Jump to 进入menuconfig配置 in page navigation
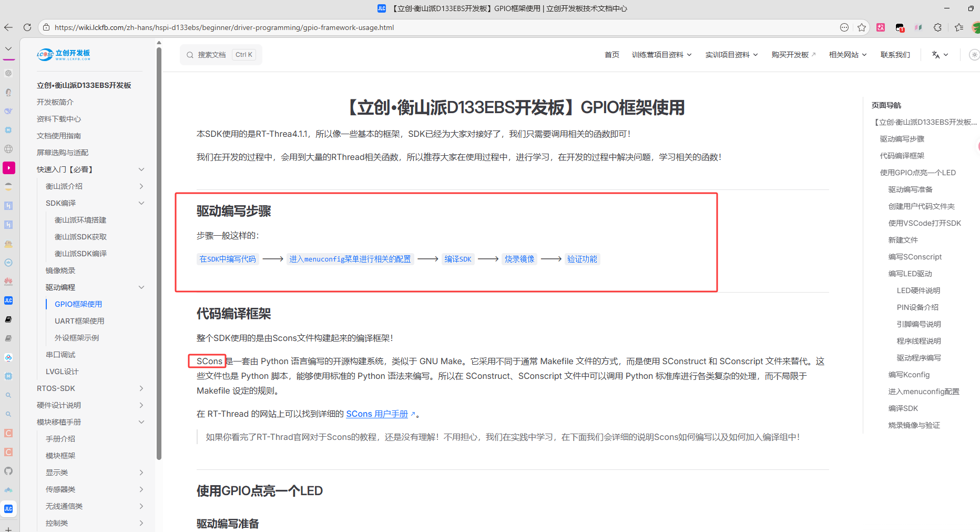 pyautogui.click(x=924, y=392)
